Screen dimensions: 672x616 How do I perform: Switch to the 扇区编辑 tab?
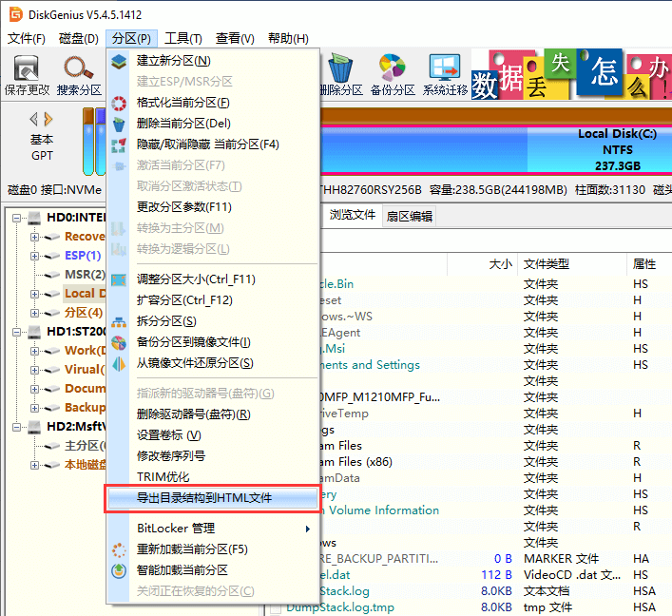pyautogui.click(x=410, y=217)
